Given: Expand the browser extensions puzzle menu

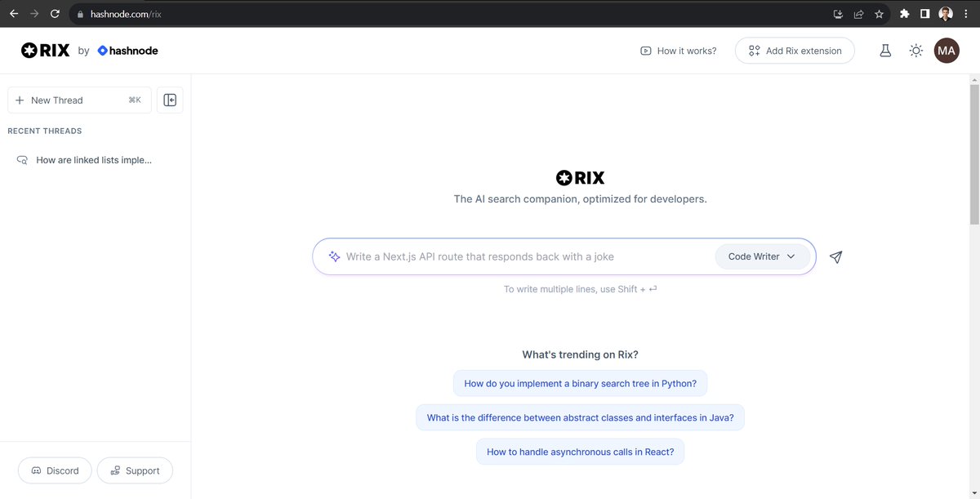Looking at the screenshot, I should pyautogui.click(x=903, y=14).
